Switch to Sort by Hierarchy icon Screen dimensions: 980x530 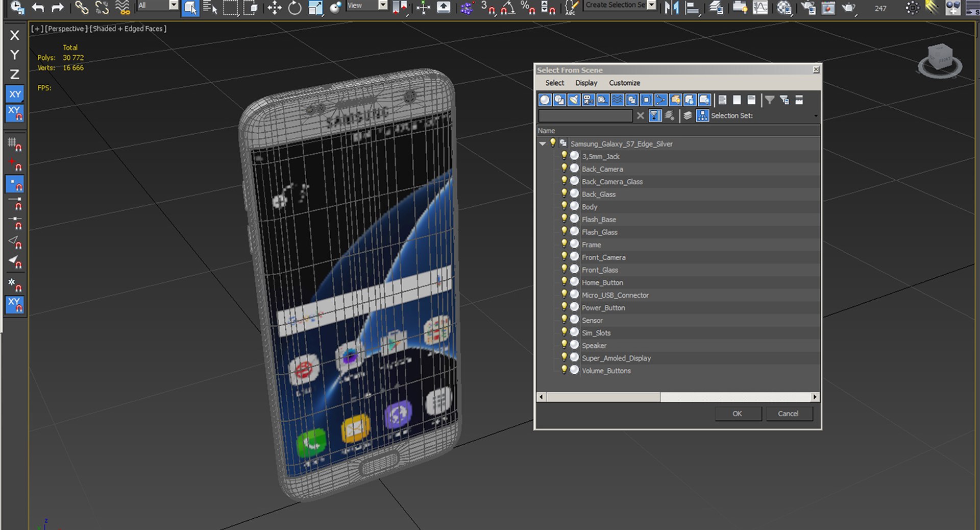tap(702, 116)
